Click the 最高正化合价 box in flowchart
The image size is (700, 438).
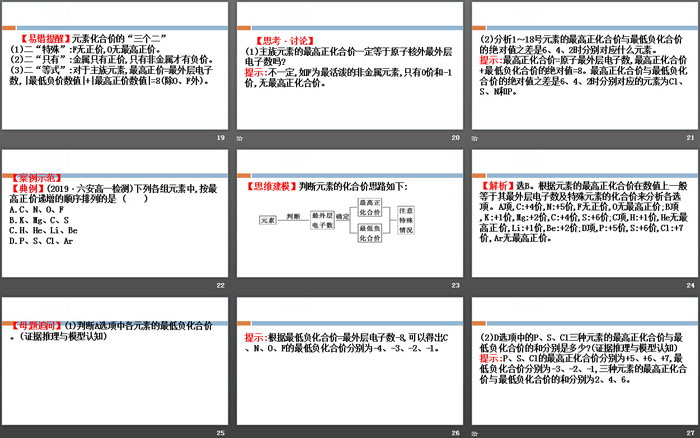pos(370,208)
